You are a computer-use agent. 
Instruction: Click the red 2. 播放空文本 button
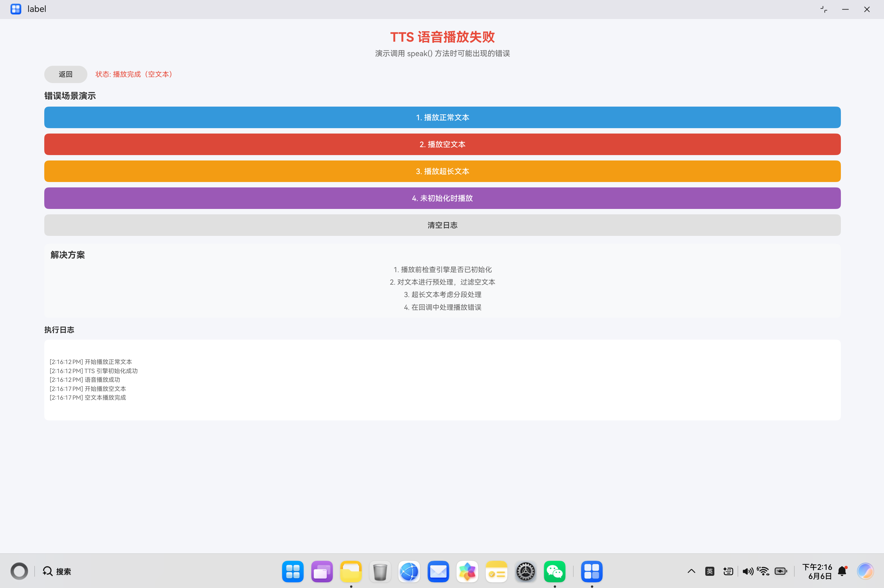[x=442, y=144]
